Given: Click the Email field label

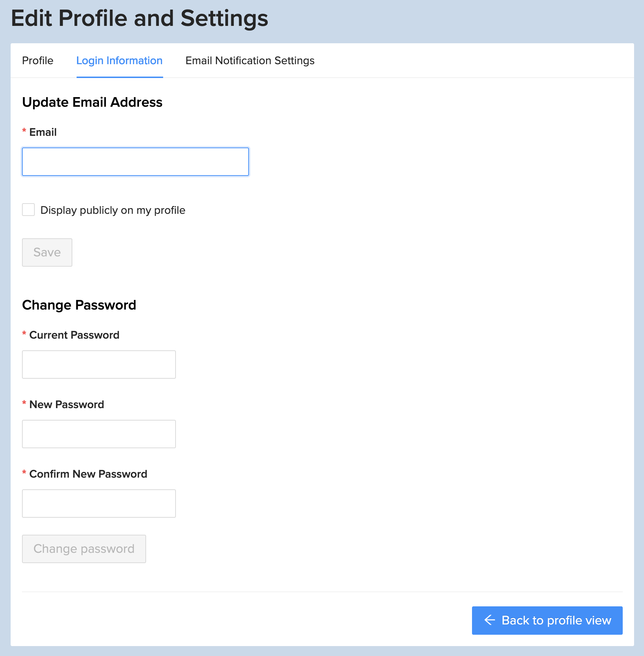Looking at the screenshot, I should (x=43, y=132).
